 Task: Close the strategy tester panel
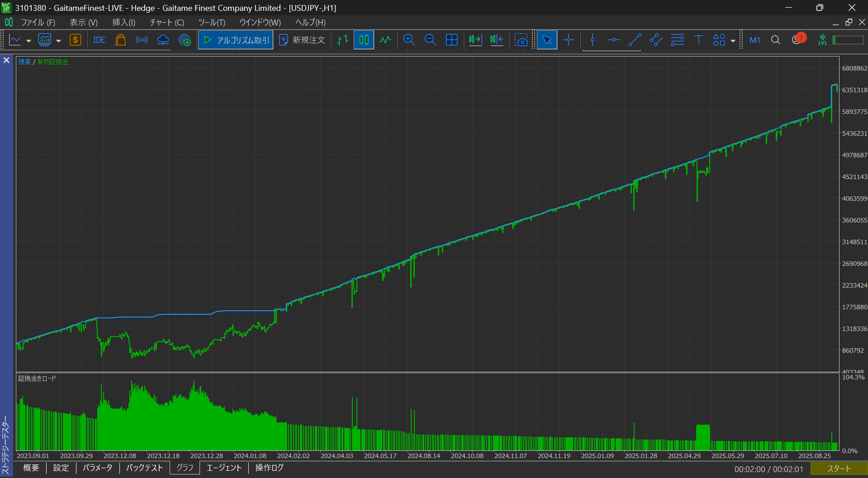click(6, 60)
